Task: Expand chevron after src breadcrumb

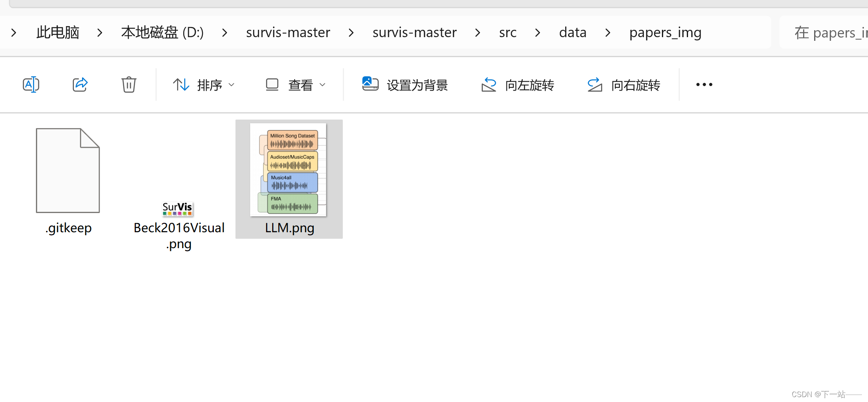Action: coord(538,32)
